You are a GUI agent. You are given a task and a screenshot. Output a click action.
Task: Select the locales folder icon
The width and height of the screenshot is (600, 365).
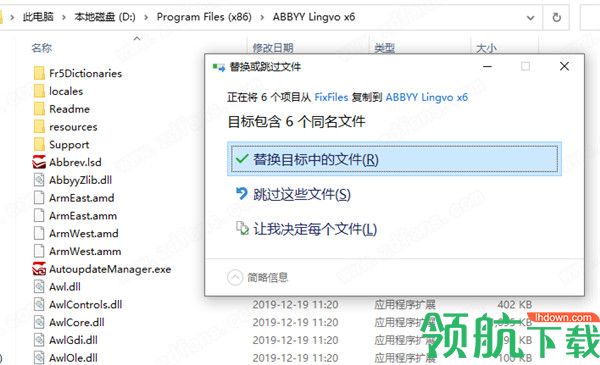[39, 91]
